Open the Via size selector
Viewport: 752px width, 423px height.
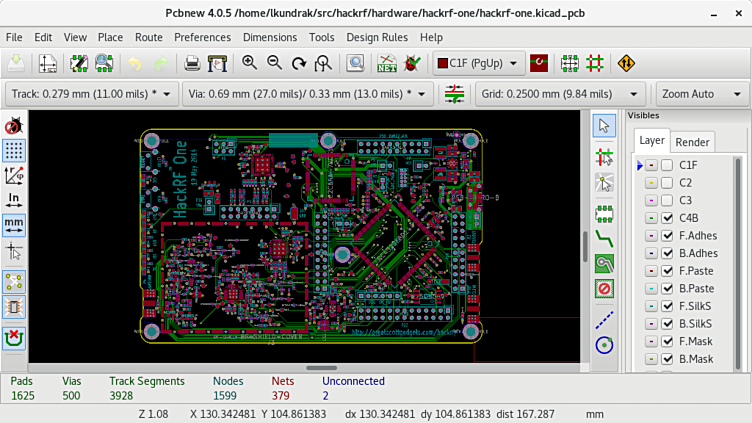point(308,94)
